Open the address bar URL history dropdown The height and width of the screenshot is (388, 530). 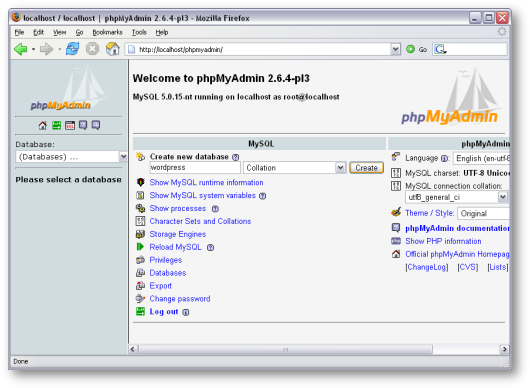click(x=395, y=49)
